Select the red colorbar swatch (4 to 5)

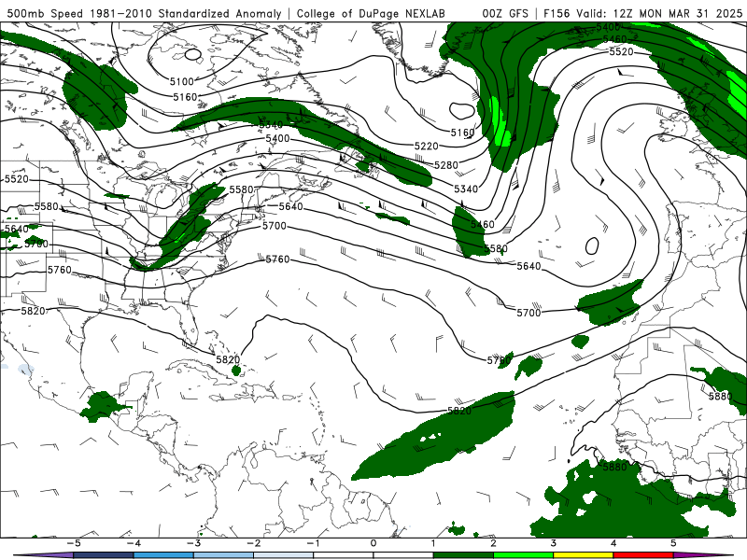tap(643, 555)
